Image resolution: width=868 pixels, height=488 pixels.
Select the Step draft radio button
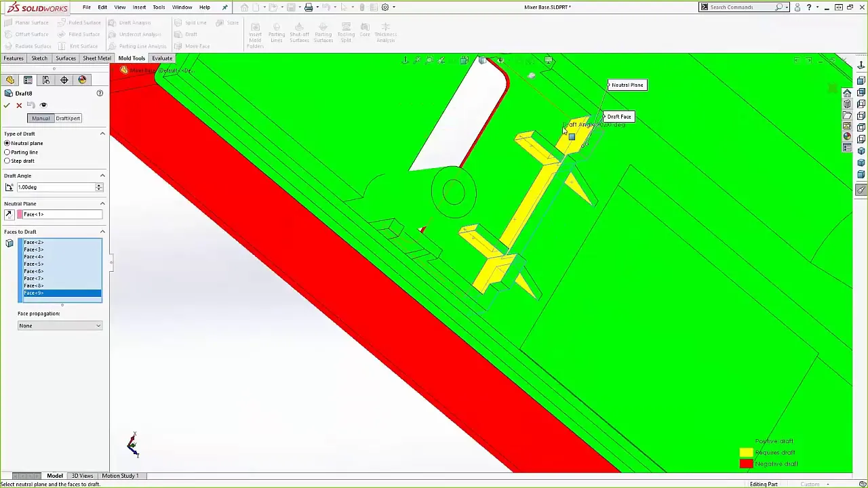click(x=7, y=161)
